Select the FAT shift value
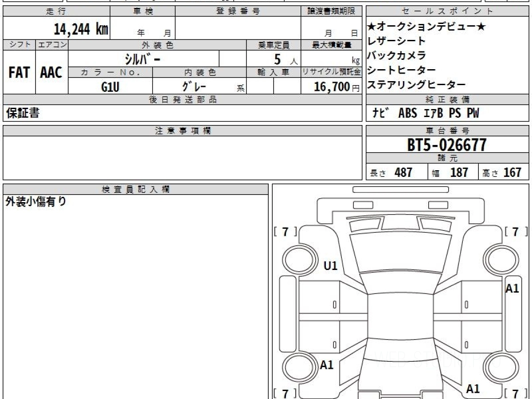Viewport: 532px width, 399px height. pyautogui.click(x=19, y=73)
